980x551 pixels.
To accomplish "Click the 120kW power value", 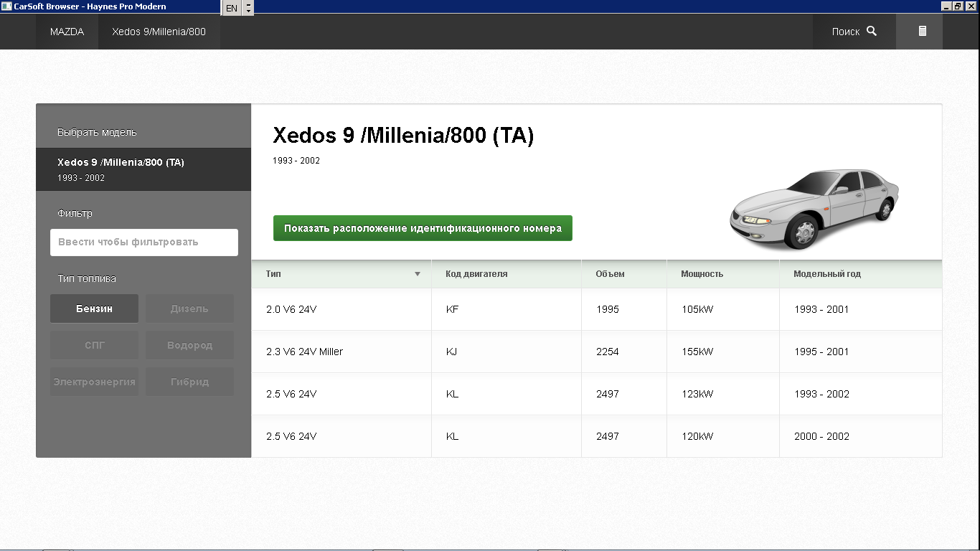I will 697,436.
